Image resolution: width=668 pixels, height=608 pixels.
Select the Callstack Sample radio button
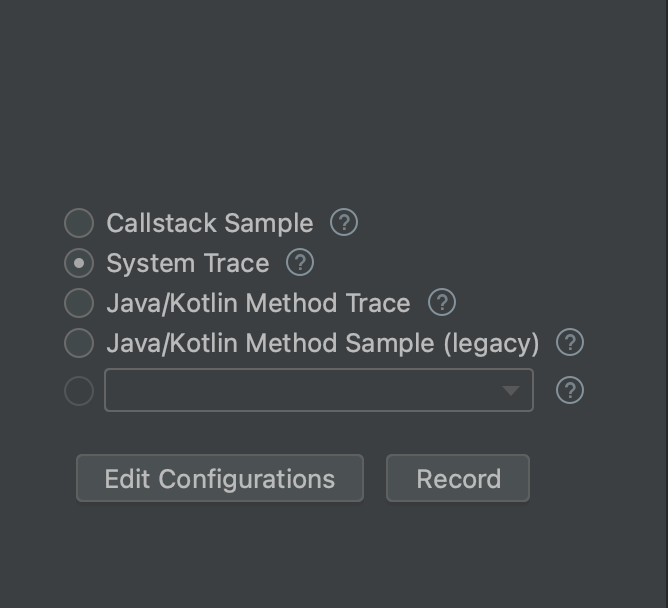79,223
